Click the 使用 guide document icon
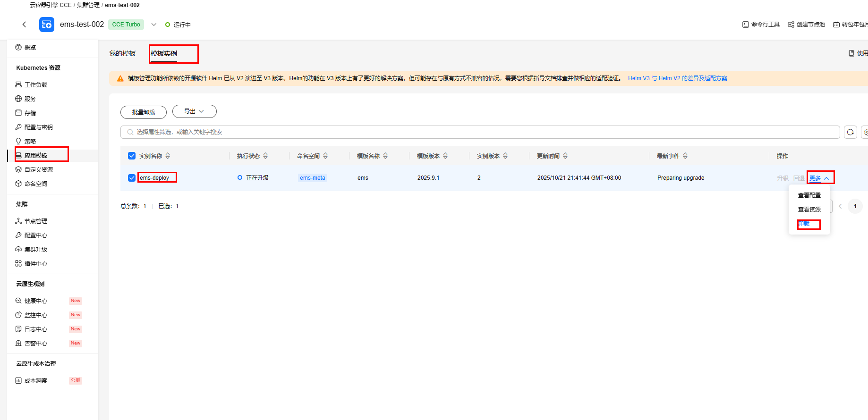Screen dimensions: 868x420 [851, 53]
